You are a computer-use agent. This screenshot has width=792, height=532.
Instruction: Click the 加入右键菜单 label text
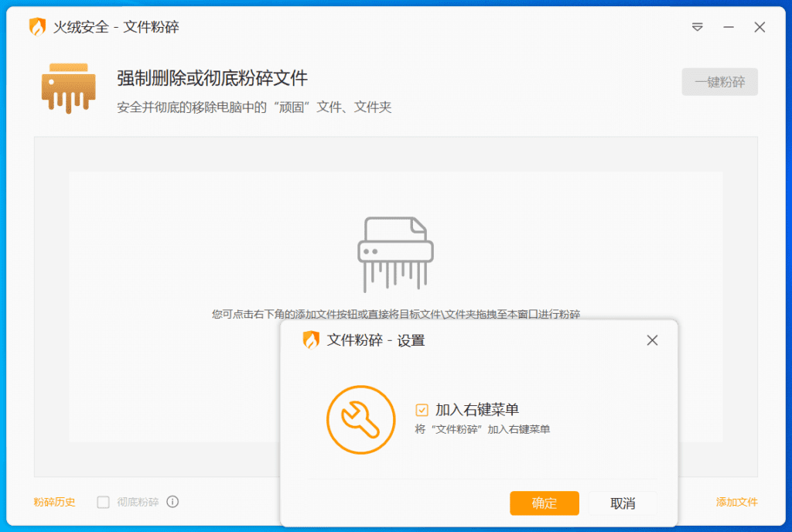477,410
